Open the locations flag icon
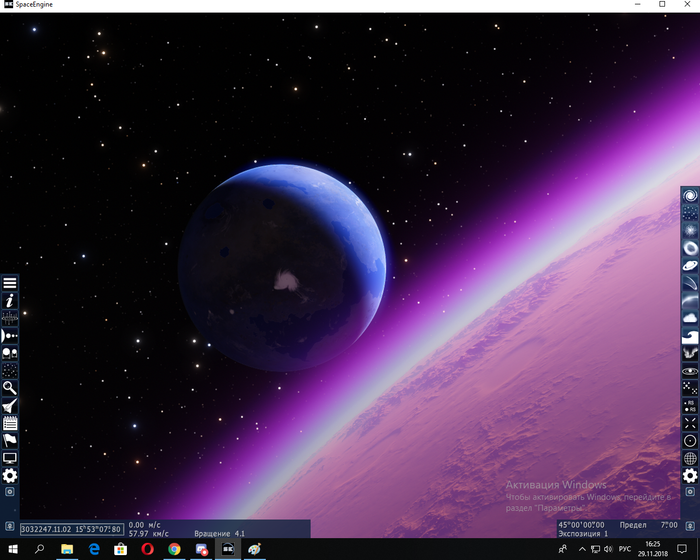Viewport: 700px width, 560px height. tap(10, 440)
